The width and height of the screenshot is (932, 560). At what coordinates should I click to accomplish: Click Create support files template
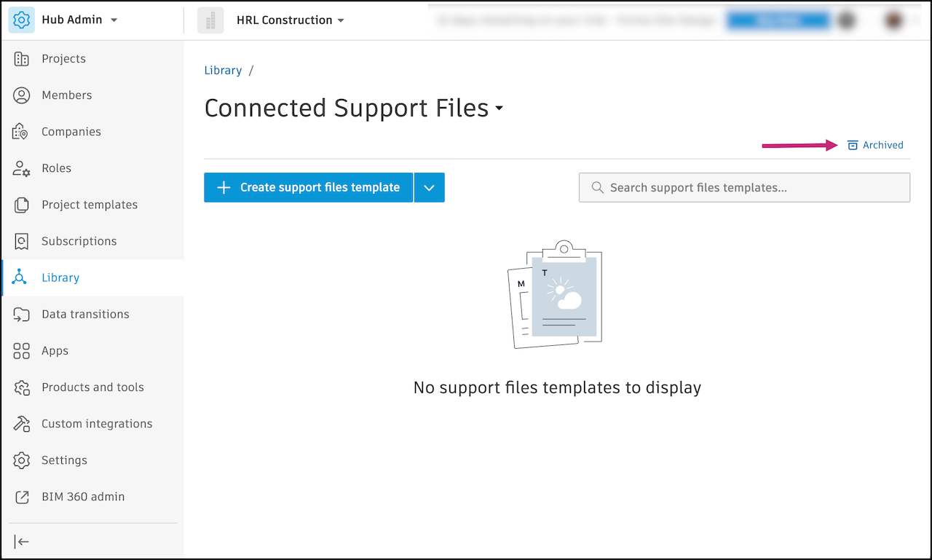[x=308, y=187]
